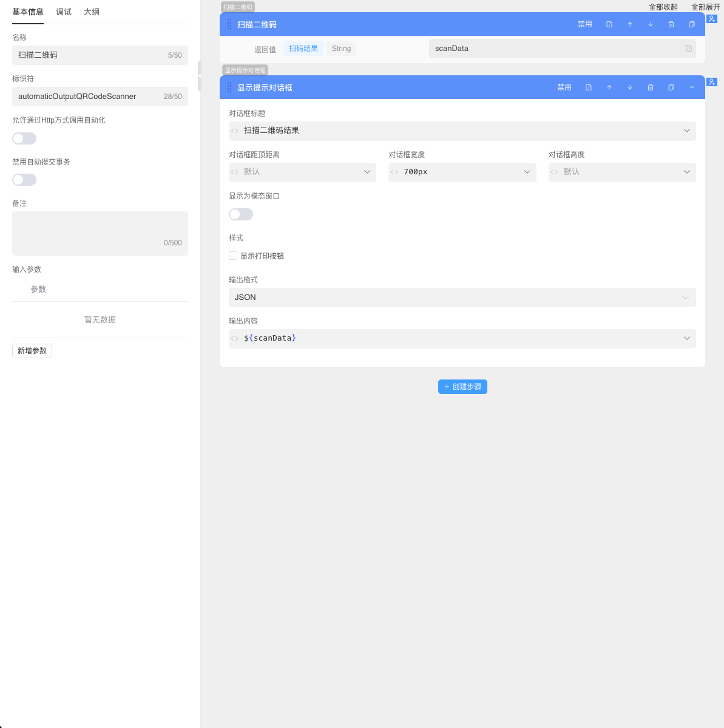Switch to the 调试 tab
Viewport: 724px width, 728px height.
(64, 12)
